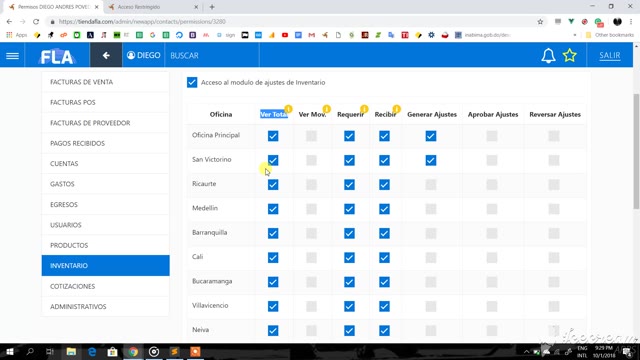
Task: Open the Apps bookmarks shortcut
Action: click(17, 35)
